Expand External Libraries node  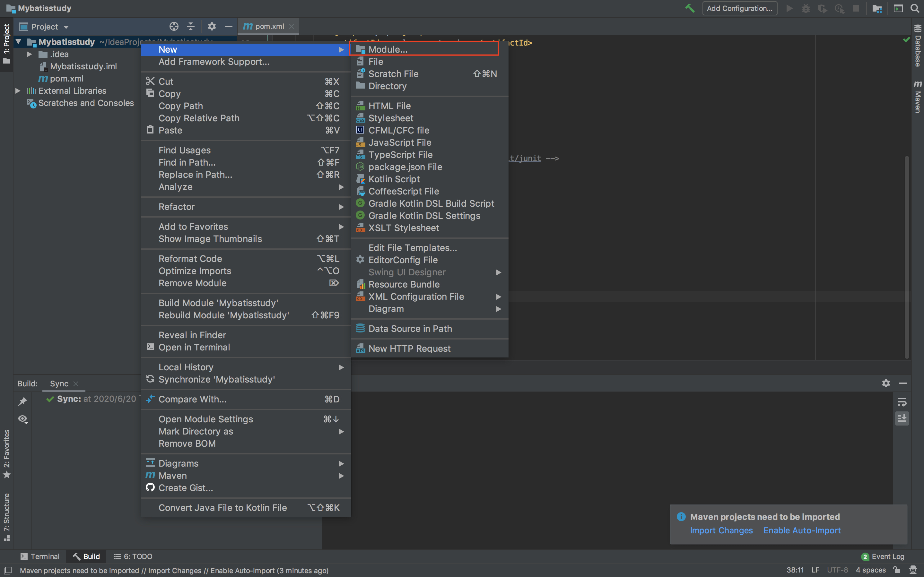pos(18,91)
